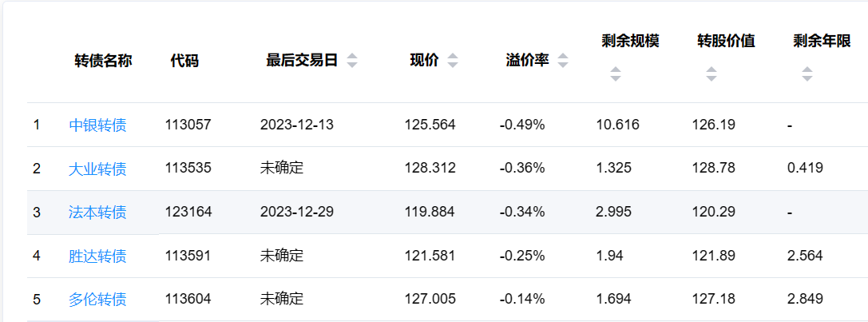The width and height of the screenshot is (868, 322).
Task: Click the 转债名称 column header
Action: click(103, 61)
